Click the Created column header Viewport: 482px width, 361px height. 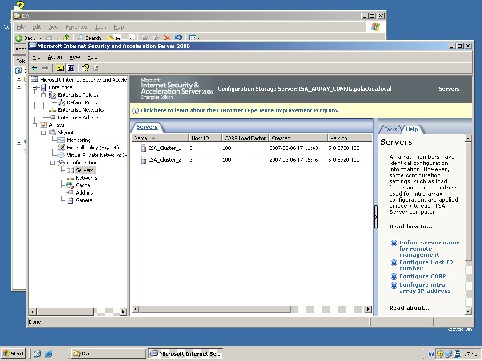298,138
